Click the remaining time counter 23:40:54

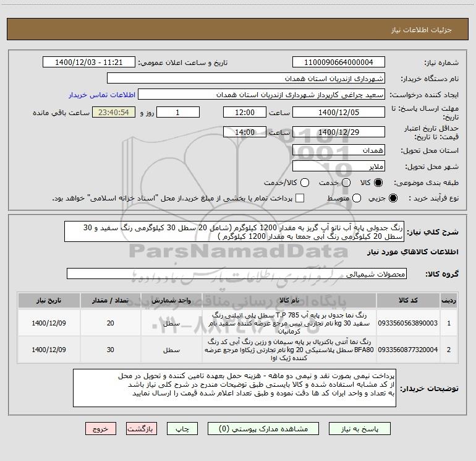click(x=114, y=112)
